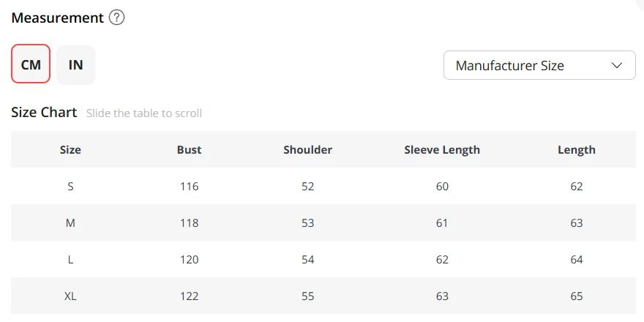Click the Shoulder column header
The image size is (644, 322).
307,149
